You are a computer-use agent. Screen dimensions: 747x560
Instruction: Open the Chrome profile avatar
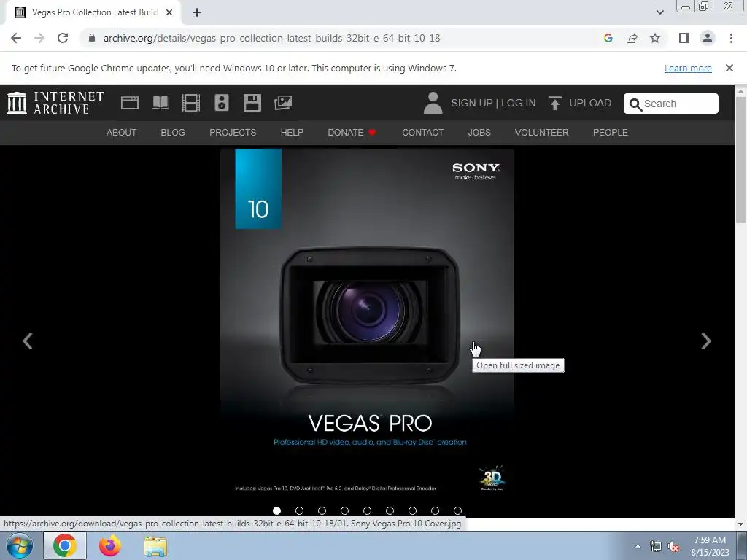[x=708, y=38]
